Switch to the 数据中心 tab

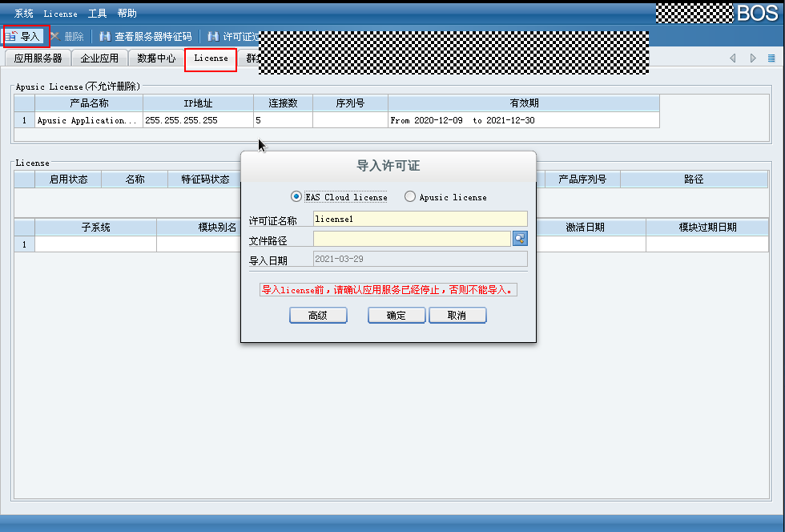point(157,58)
